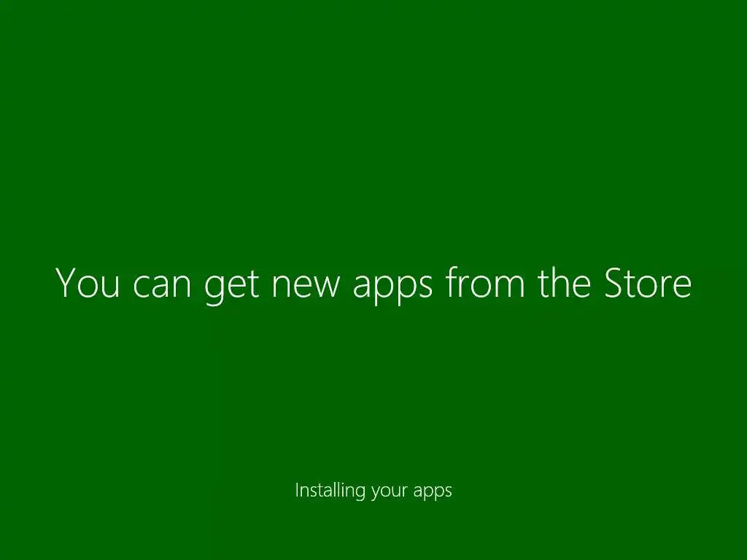Screen dimensions: 747x560
Task: Click the word 'get' in the headline
Action: 231,288
